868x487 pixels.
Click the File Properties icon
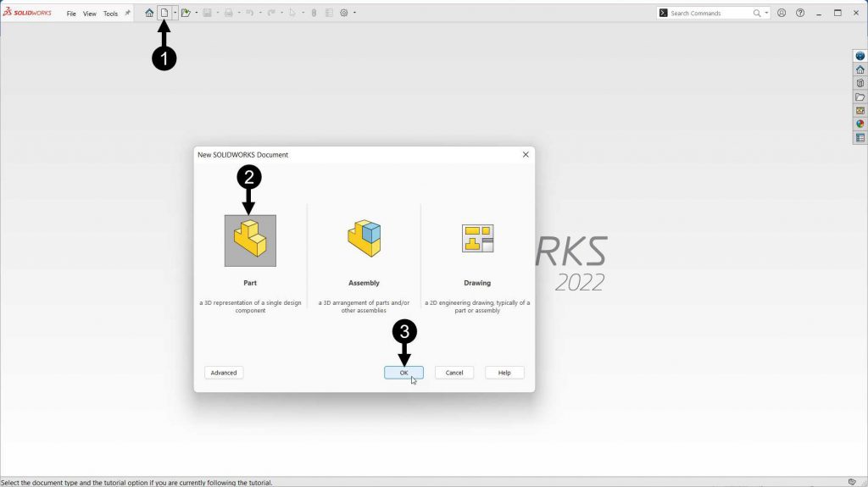tap(330, 13)
